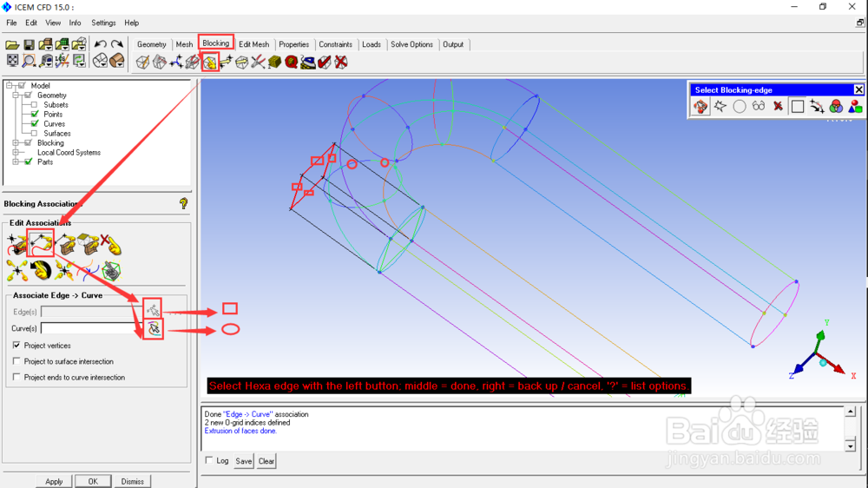The height and width of the screenshot is (488, 868).
Task: Select the Move Vertex icon
Action: (226, 62)
